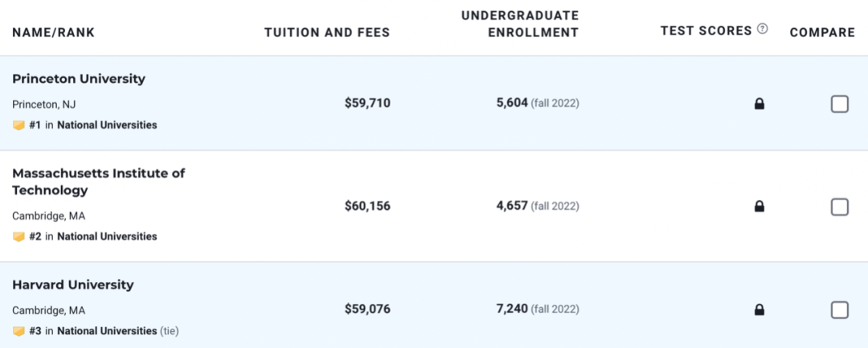Screen dimensions: 868x348
Task: Click the lock icon in Princeton's row
Action: pyautogui.click(x=759, y=104)
